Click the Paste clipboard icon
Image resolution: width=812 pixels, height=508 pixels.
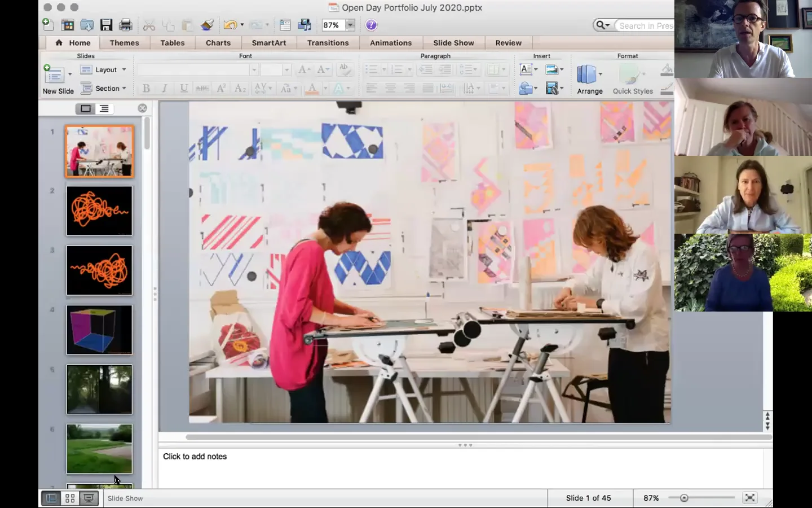[x=187, y=25]
